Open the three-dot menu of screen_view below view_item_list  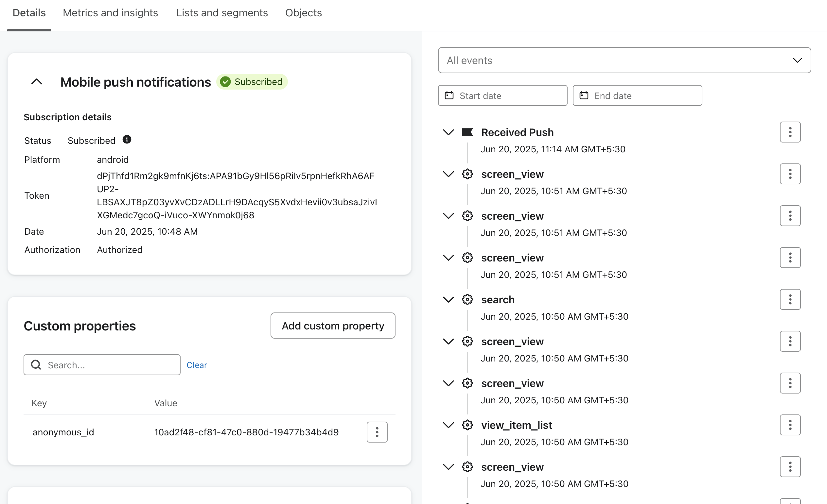[790, 467]
